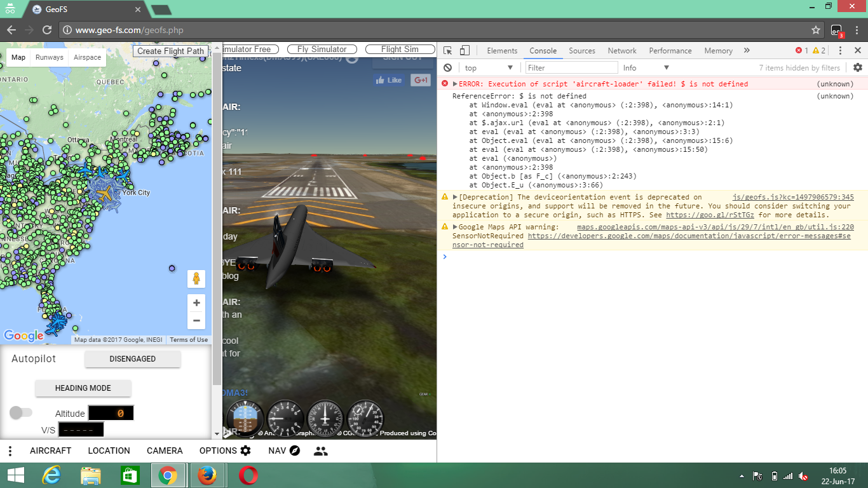868x488 pixels.
Task: Open the 'top' frame context dropdown
Action: (x=489, y=67)
